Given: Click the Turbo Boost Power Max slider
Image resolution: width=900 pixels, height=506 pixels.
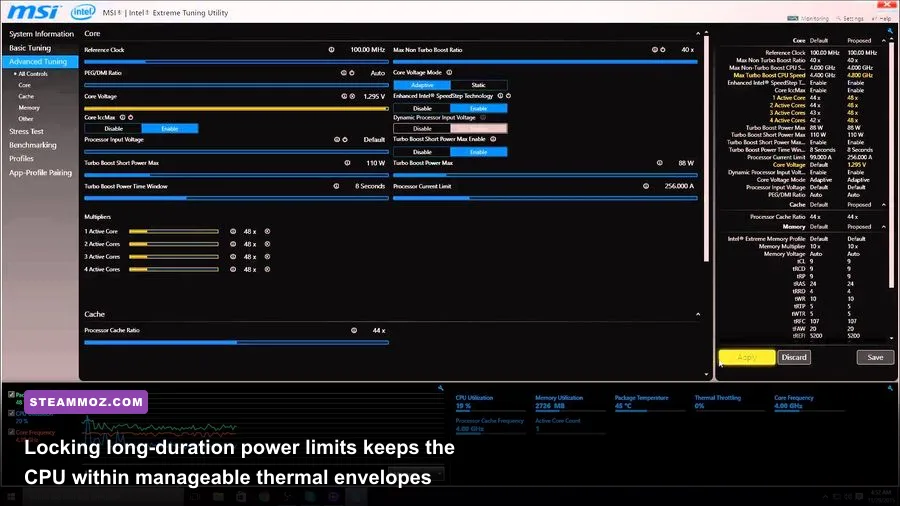Looking at the screenshot, I should [x=545, y=174].
